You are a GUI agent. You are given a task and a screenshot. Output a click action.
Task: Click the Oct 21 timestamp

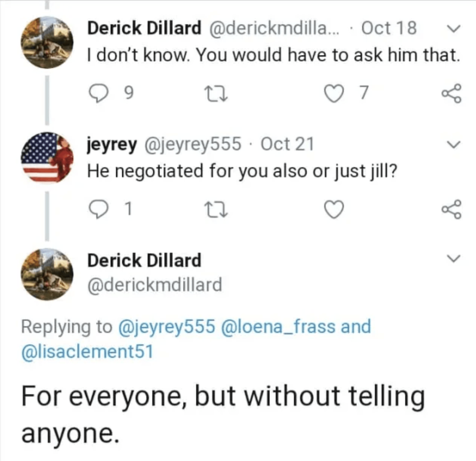[287, 144]
